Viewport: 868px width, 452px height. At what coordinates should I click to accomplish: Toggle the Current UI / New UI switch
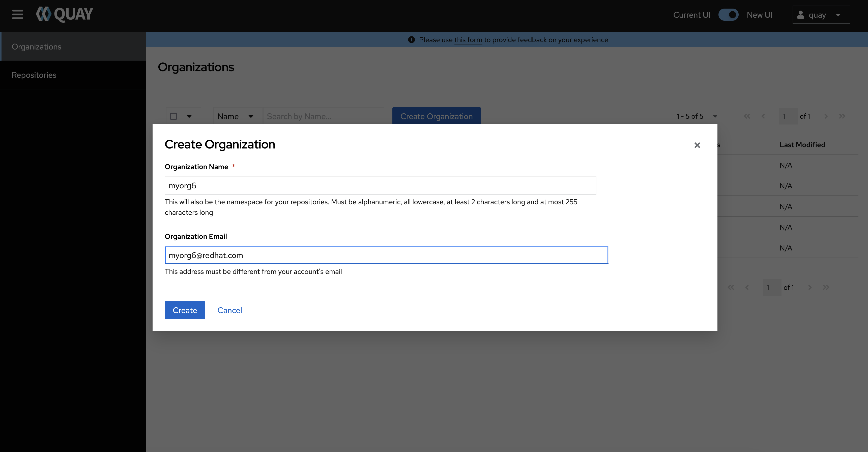pyautogui.click(x=728, y=15)
